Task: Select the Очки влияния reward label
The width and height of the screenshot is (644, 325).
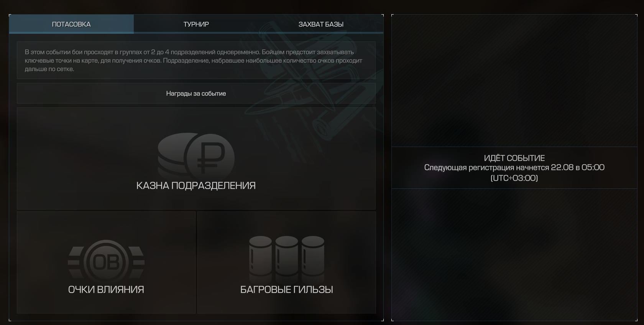Action: pos(106,290)
